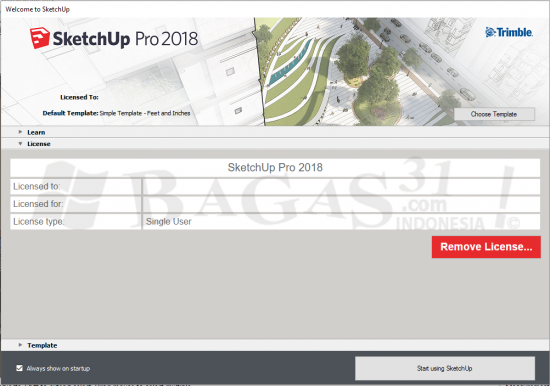Click the Welcome to SketchUp window title
This screenshot has width=550, height=386.
[38, 9]
